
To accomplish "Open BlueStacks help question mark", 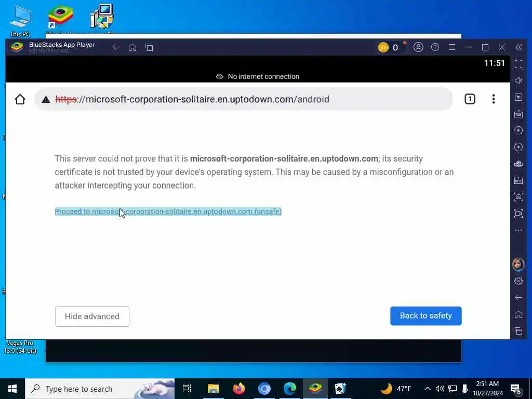I will [435, 47].
